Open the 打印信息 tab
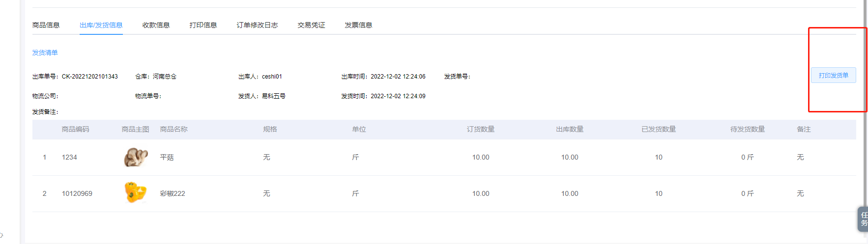 [203, 25]
